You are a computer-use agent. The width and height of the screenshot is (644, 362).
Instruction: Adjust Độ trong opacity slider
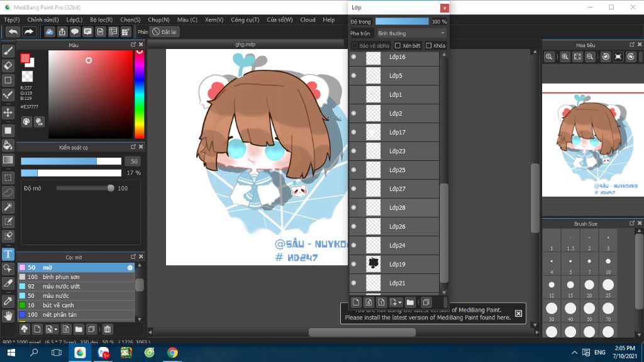pos(402,21)
